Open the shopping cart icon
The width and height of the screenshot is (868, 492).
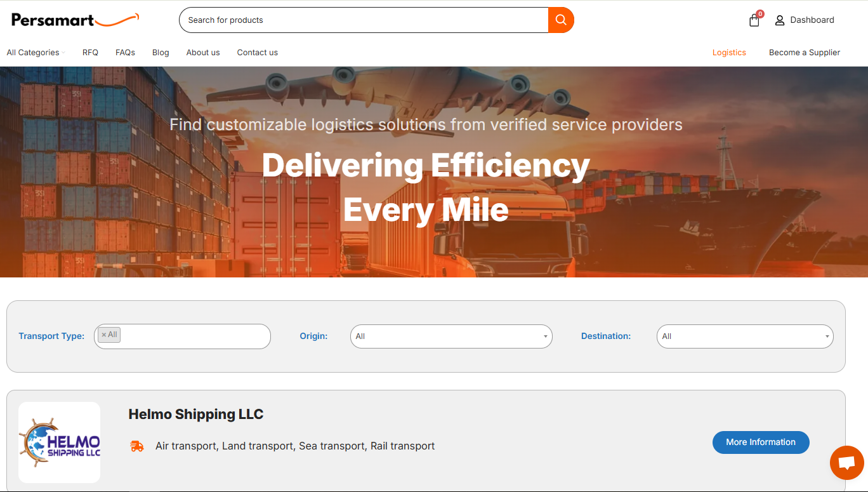[x=754, y=20]
